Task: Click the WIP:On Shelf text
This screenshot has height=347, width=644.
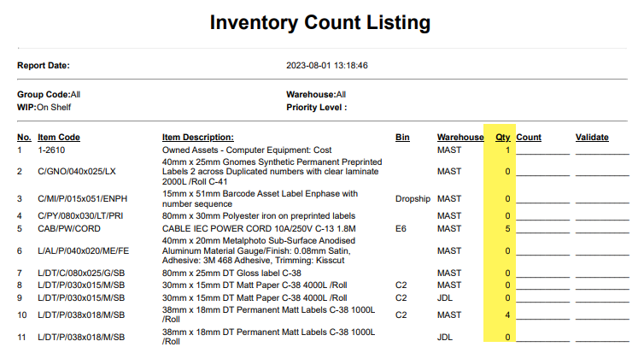Action: [44, 108]
